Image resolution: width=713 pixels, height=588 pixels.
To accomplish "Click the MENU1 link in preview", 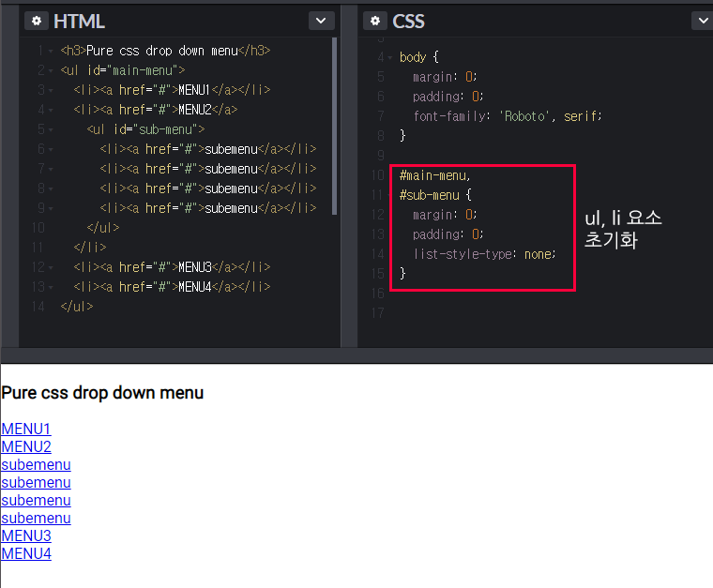I will click(x=26, y=429).
